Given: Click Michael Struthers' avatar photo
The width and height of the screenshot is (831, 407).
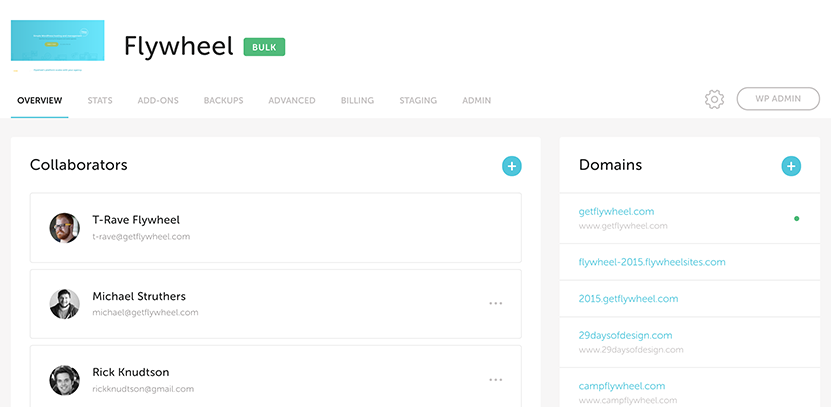Looking at the screenshot, I should click(x=65, y=304).
